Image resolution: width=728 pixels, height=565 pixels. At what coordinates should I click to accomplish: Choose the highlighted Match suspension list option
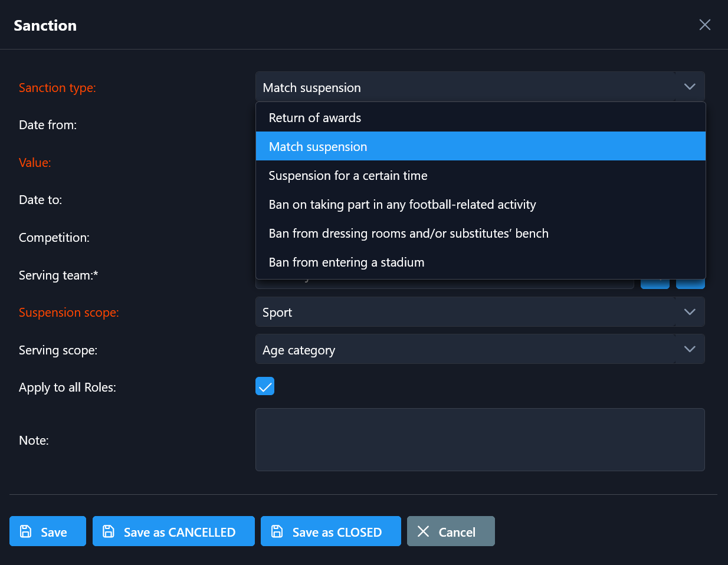318,146
